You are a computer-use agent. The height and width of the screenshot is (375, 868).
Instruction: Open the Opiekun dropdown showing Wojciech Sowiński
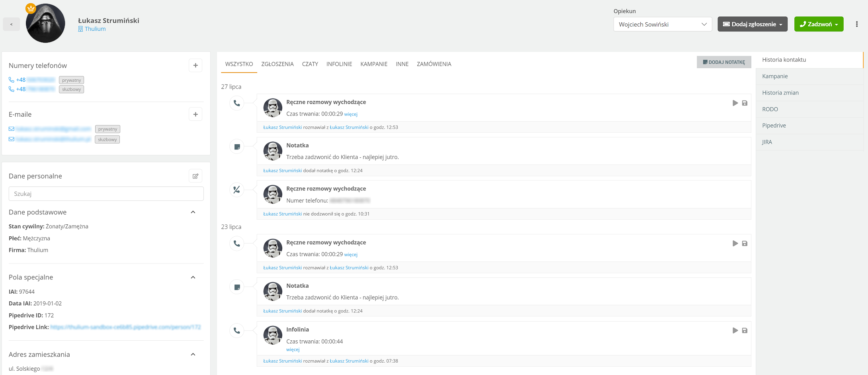pyautogui.click(x=663, y=24)
